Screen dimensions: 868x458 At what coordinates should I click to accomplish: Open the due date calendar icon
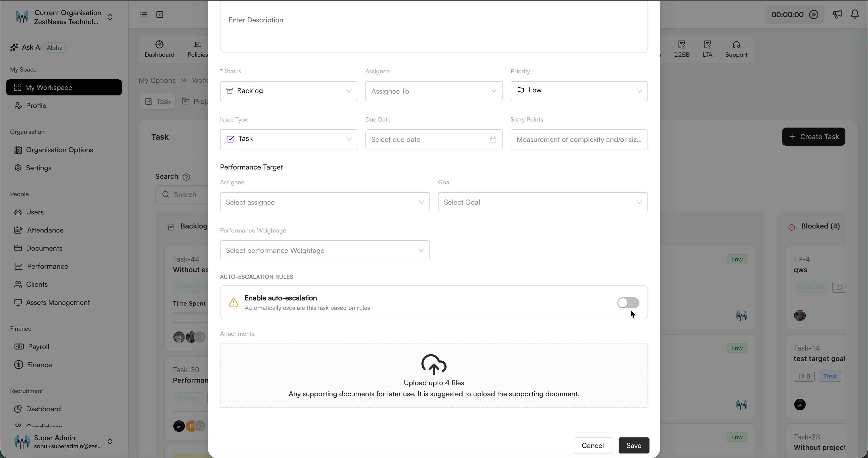tap(493, 139)
